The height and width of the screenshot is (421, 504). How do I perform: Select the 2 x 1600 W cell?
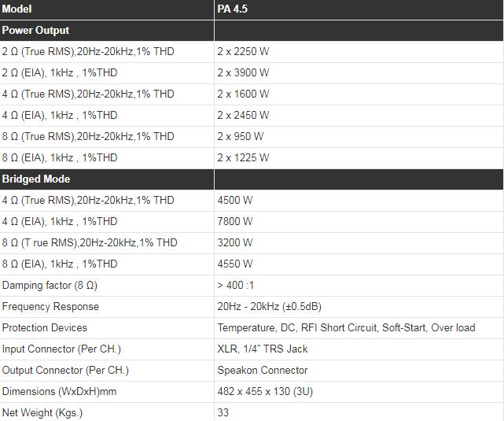243,94
